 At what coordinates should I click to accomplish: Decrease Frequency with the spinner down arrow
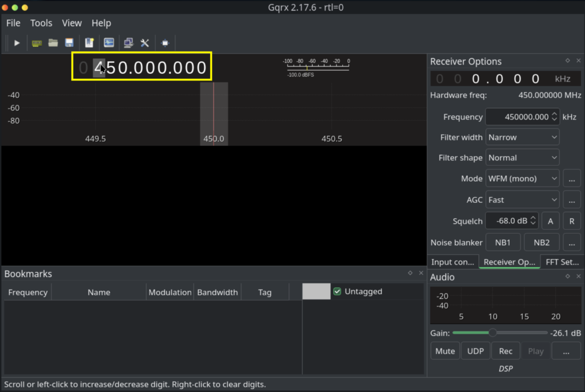[554, 120]
